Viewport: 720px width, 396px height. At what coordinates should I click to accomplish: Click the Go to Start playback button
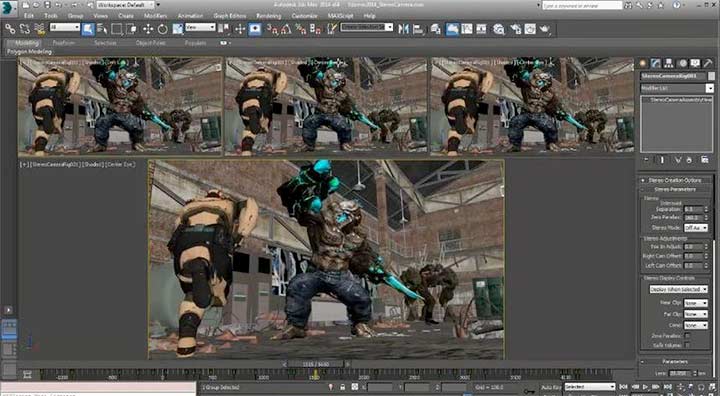pyautogui.click(x=623, y=387)
